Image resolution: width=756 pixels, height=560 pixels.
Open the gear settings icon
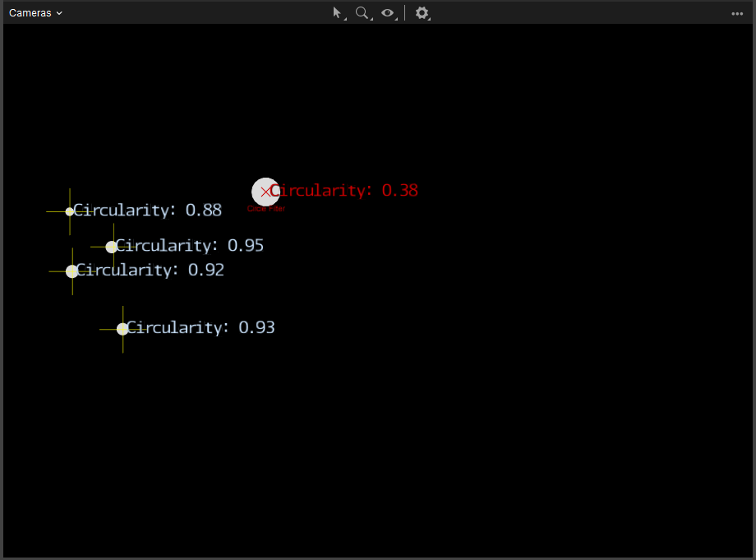[422, 13]
